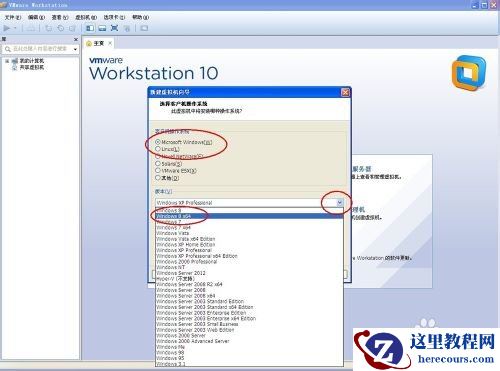Open the power options arrow beside play
500x371 pixels.
point(15,28)
